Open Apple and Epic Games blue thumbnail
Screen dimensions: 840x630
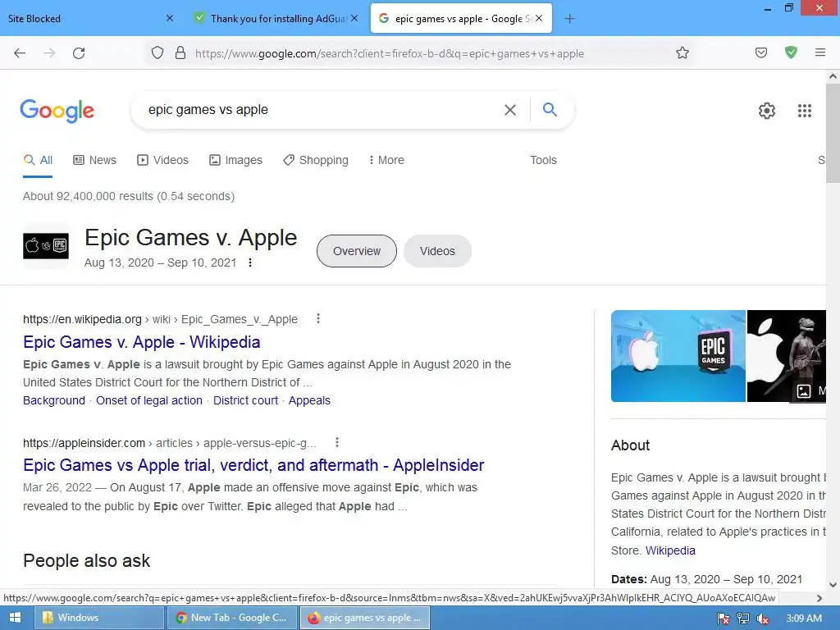point(678,356)
